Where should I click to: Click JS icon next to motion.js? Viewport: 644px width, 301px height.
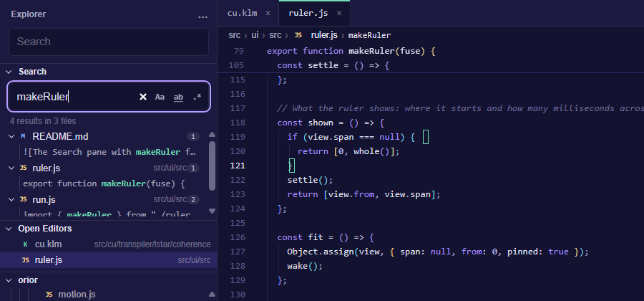(49, 295)
